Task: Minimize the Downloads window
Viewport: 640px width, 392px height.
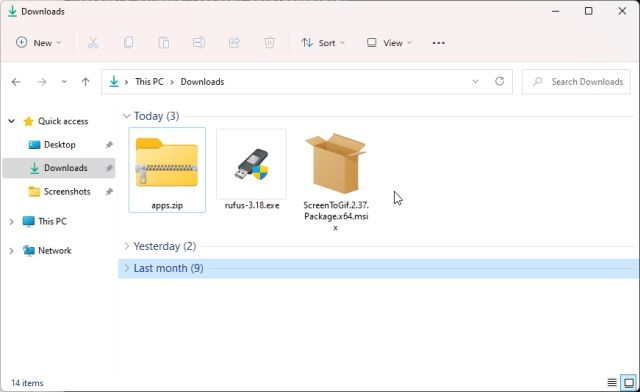Action: (x=556, y=11)
